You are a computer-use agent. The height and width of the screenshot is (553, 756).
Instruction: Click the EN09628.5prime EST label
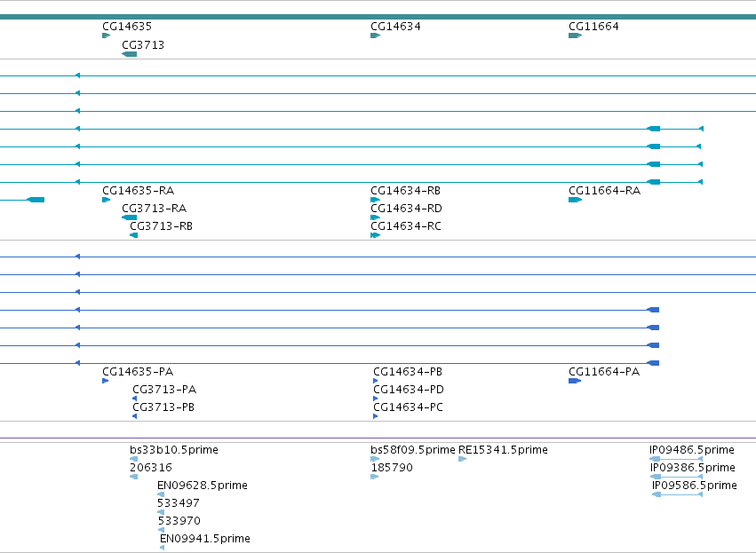click(202, 486)
